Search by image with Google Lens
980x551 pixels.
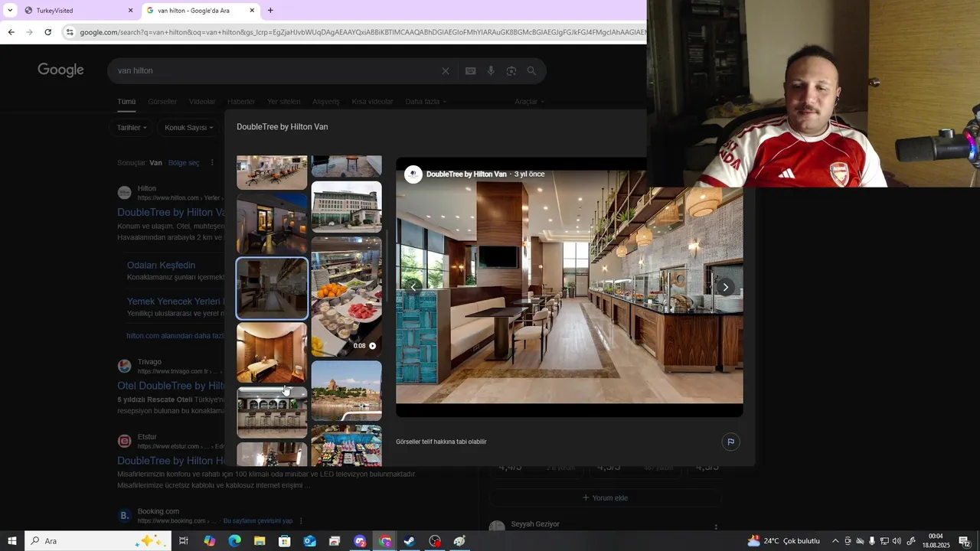click(511, 71)
